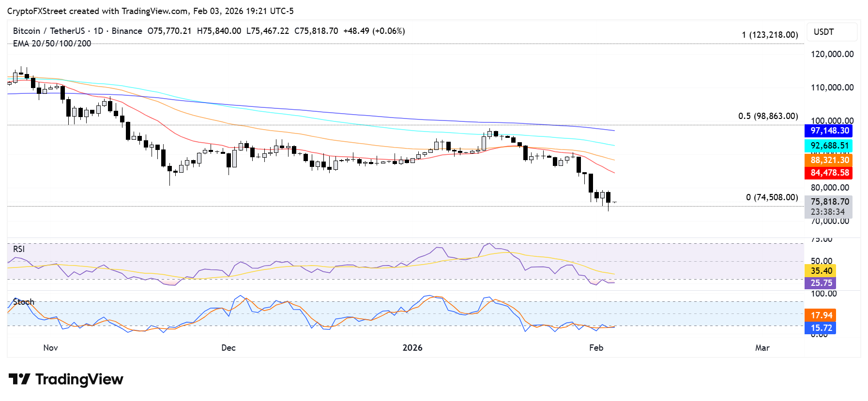Click the Bitcoin / TetherUS symbol title
Viewport: 868px width, 401px height.
[x=48, y=31]
